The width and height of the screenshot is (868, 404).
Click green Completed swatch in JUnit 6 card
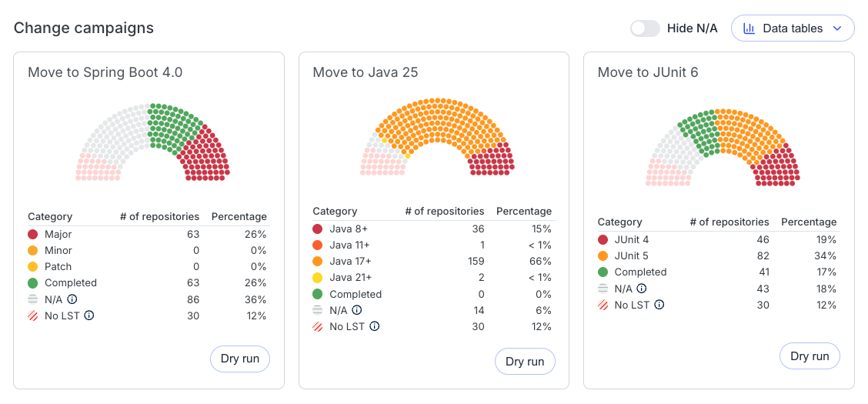(603, 272)
